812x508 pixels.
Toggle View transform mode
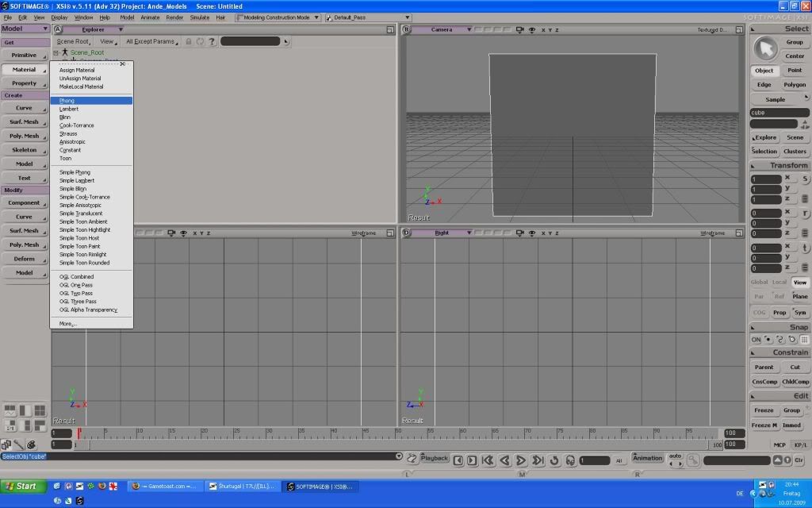coord(799,282)
